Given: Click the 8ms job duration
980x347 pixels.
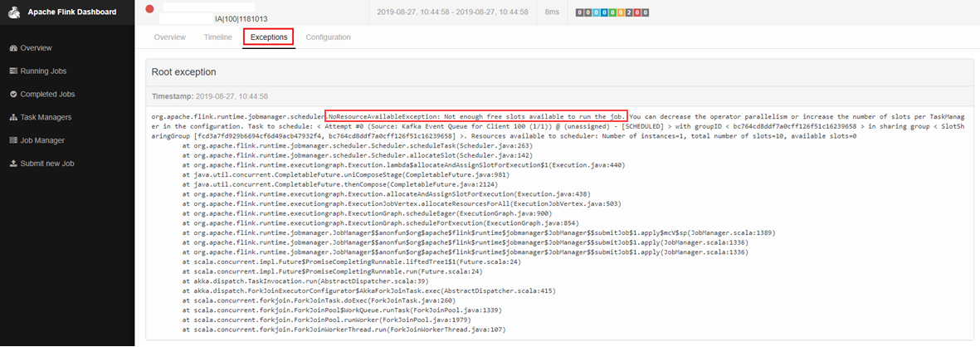Looking at the screenshot, I should pos(552,12).
